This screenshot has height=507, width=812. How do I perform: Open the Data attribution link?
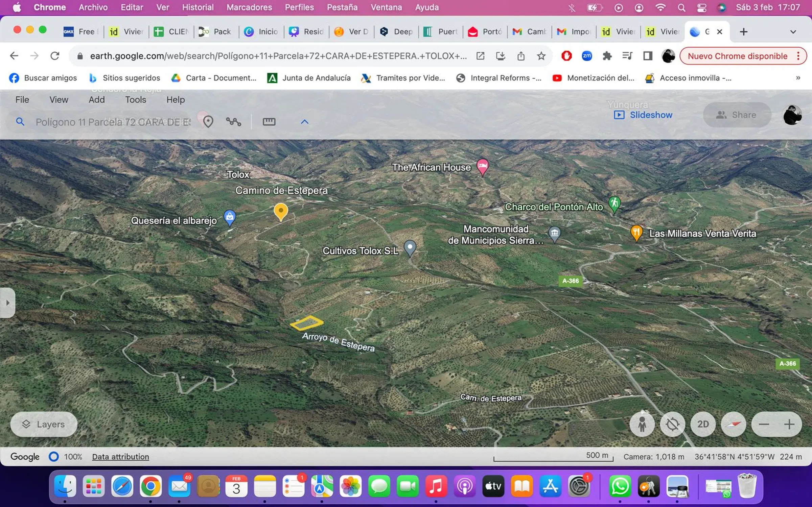coord(120,457)
